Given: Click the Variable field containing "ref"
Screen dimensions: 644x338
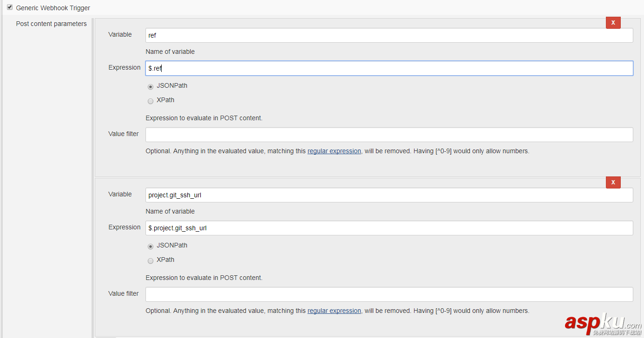Looking at the screenshot, I should tap(388, 35).
